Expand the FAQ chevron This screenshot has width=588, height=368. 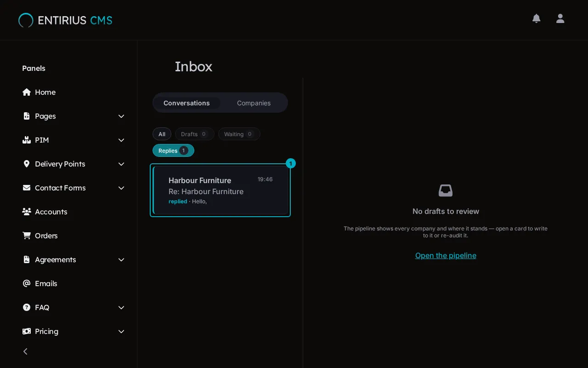[x=121, y=307]
